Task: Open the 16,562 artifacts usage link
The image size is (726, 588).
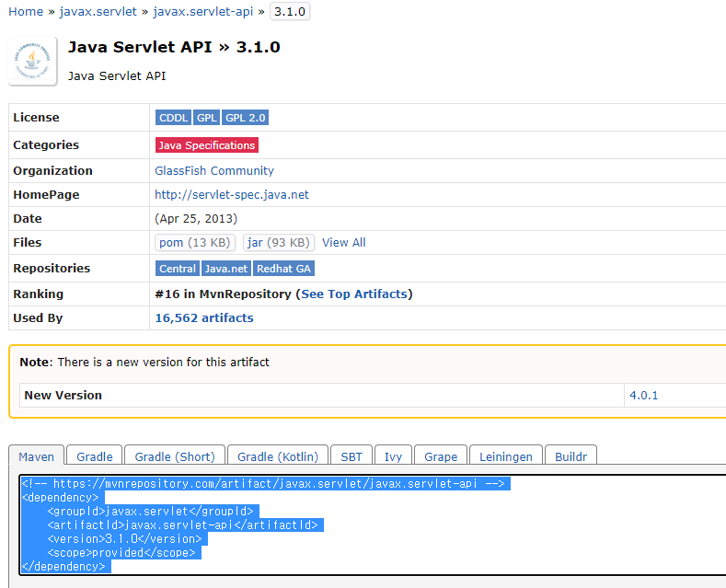Action: [x=204, y=318]
